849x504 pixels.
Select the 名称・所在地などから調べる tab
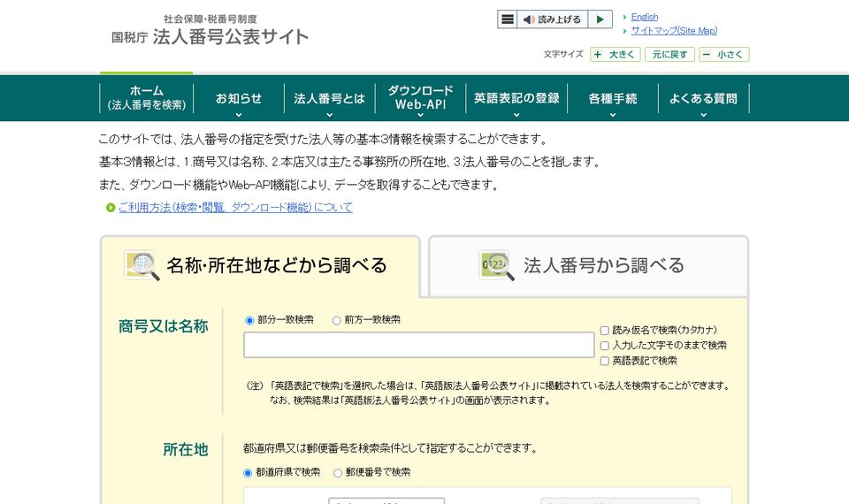tap(260, 265)
